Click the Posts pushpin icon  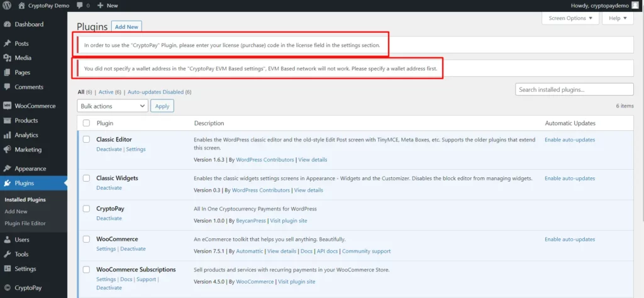click(x=7, y=43)
